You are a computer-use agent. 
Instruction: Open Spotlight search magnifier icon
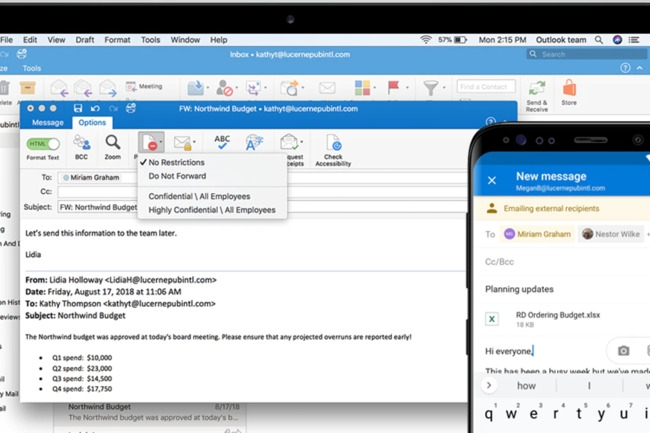(599, 40)
